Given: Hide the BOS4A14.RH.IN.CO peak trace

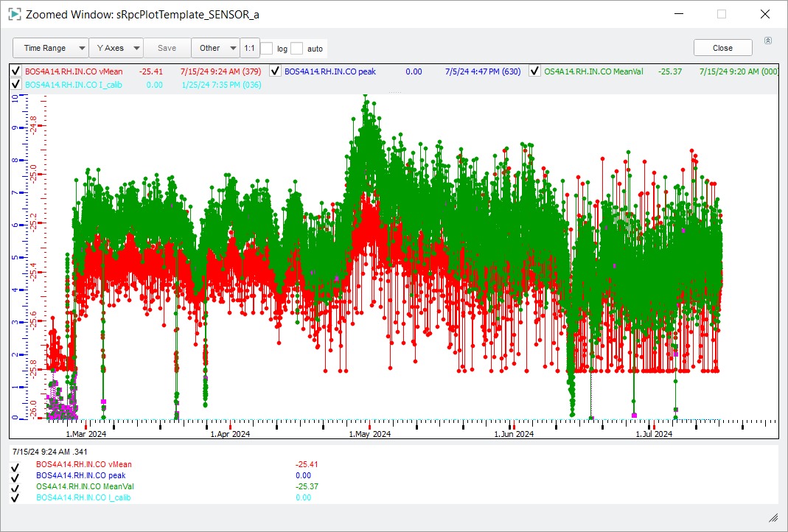Looking at the screenshot, I should [275, 71].
